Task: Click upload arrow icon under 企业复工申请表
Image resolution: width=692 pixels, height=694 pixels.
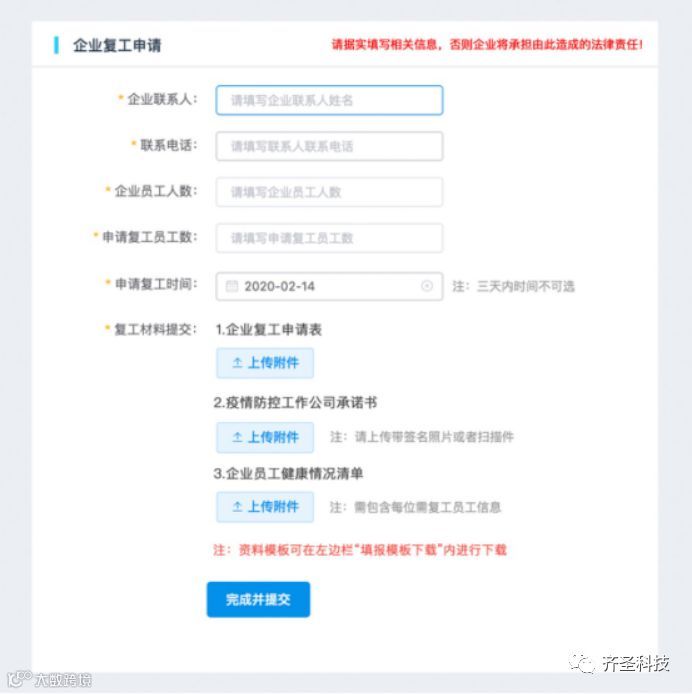Action: (237, 363)
